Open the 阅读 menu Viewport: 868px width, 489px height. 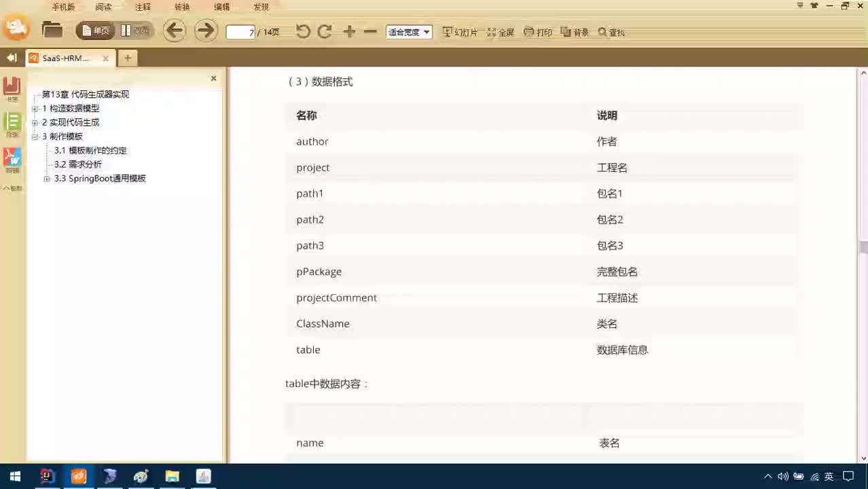[x=103, y=7]
